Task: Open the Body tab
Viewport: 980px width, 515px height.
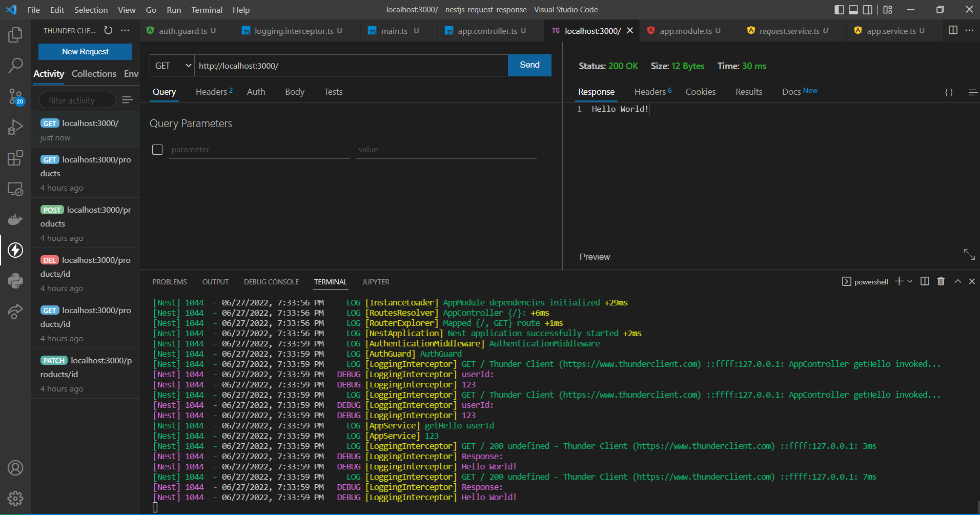Action: pyautogui.click(x=295, y=92)
